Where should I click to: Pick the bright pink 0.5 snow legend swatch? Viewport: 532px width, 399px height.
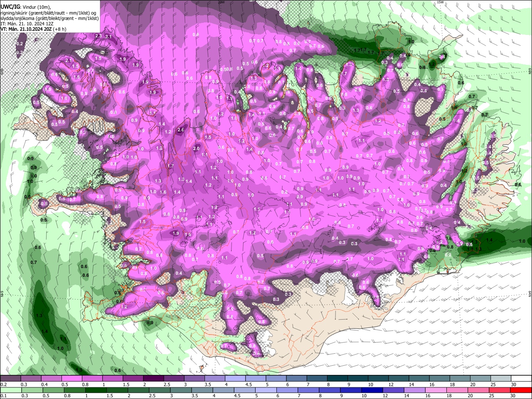click(x=71, y=379)
